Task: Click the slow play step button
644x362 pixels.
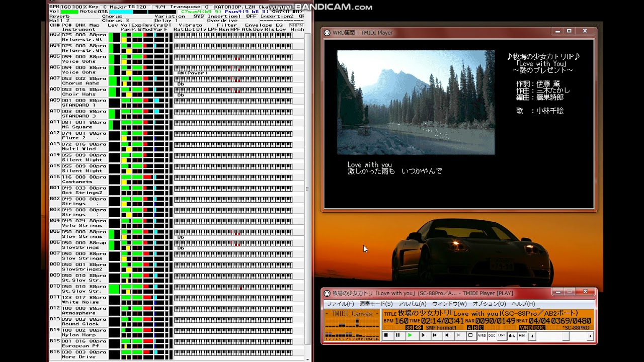Action: 423,335
